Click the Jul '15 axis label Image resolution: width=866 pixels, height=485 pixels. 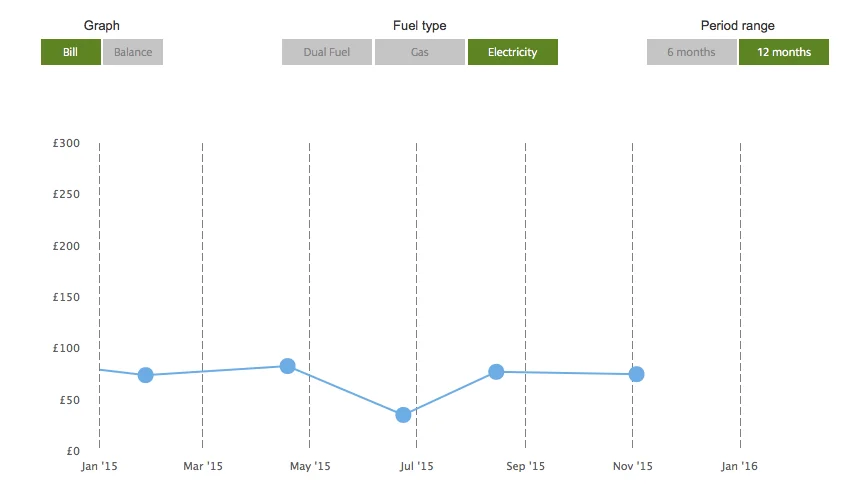tap(416, 466)
